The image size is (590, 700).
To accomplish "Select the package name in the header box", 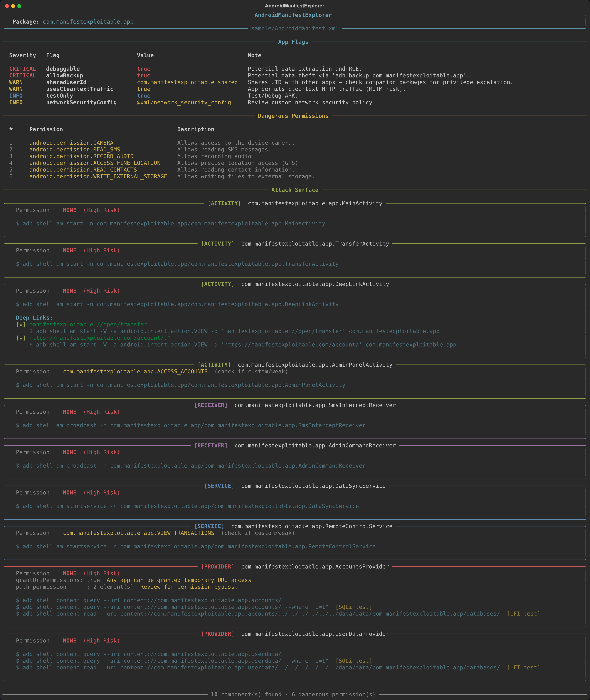I will 88,22.
